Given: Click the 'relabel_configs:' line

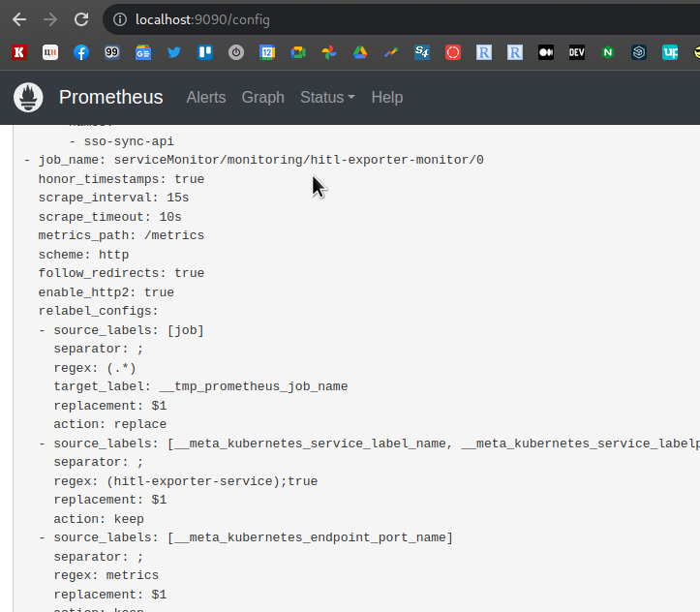Looking at the screenshot, I should (98, 311).
